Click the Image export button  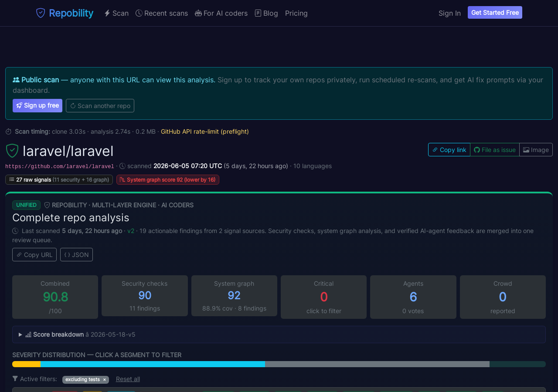(x=536, y=149)
